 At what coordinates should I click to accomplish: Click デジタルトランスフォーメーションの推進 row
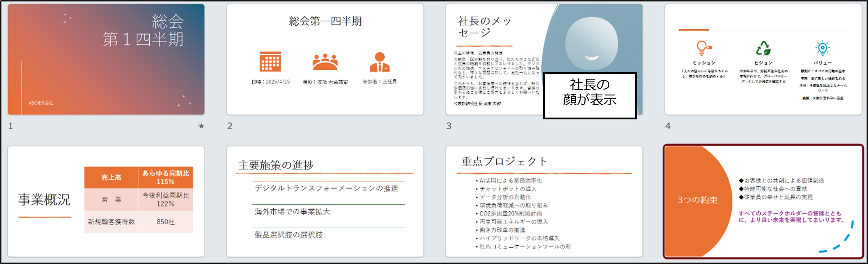(x=326, y=188)
